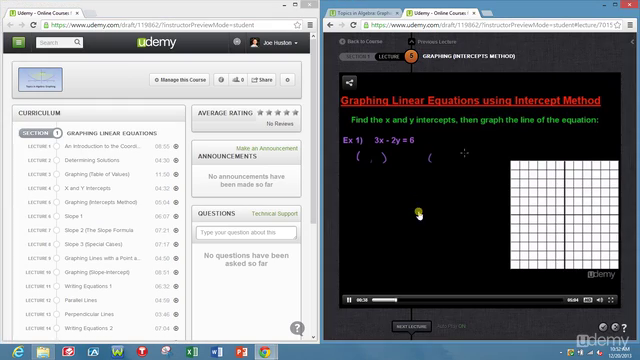This screenshot has width=640, height=360.
Task: Click the Lecture breadcrumb pill
Action: (389, 56)
